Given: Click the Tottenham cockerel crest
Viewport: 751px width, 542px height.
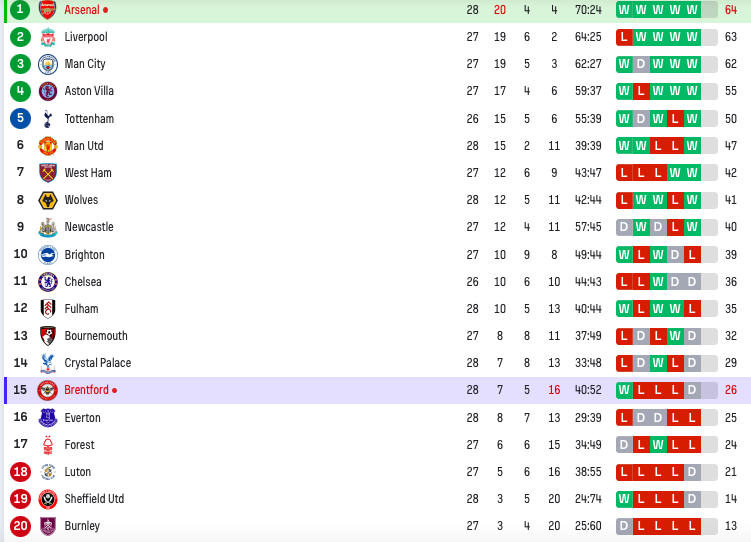Looking at the screenshot, I should pyautogui.click(x=47, y=119).
